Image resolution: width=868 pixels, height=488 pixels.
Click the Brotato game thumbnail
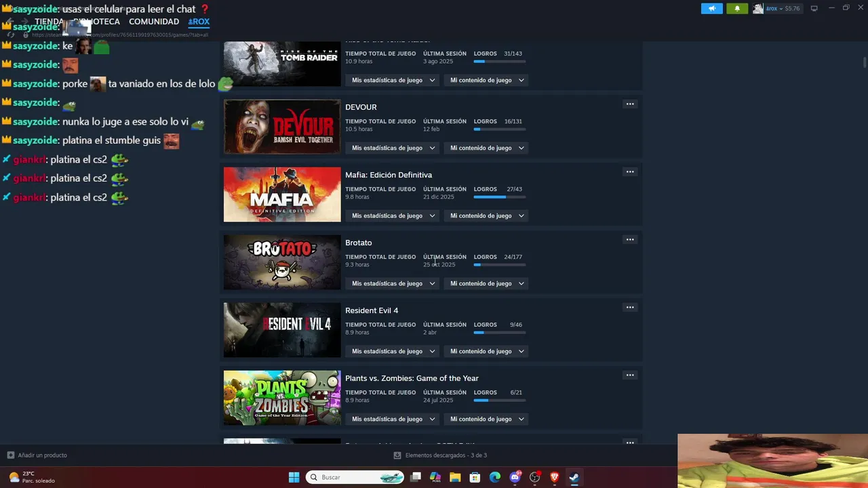(282, 262)
